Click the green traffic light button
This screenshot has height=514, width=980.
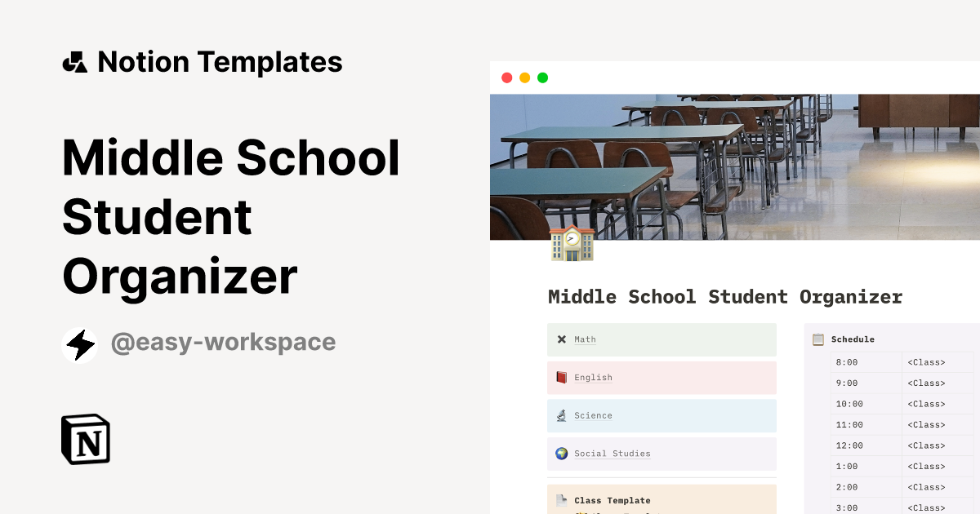(x=542, y=78)
